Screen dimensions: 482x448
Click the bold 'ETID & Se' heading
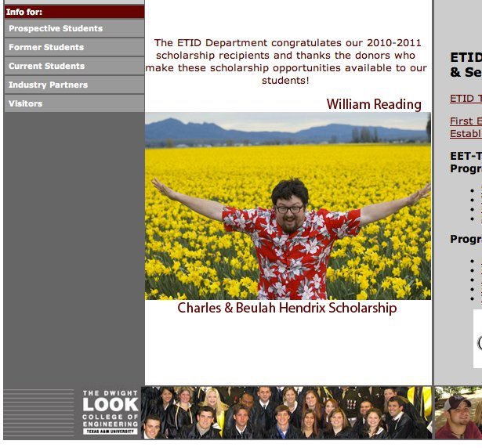coord(466,65)
